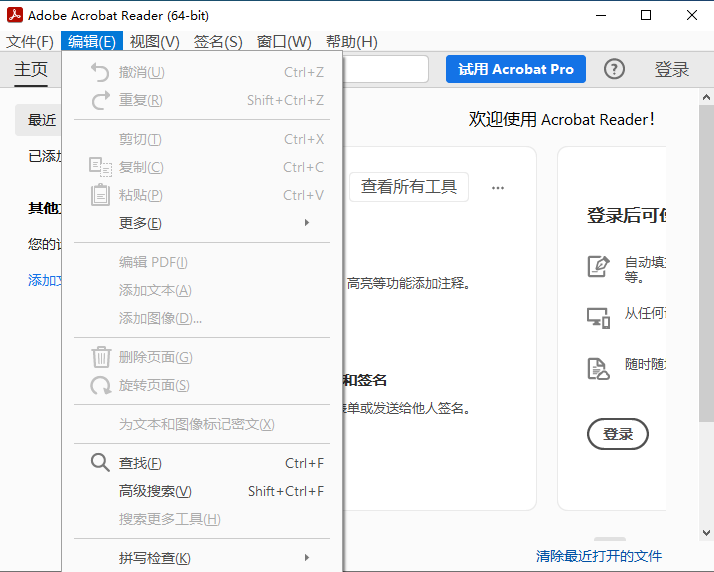714x572 pixels.
Task: Click the rotate icon beside 旋转页面(S)
Action: tap(100, 385)
